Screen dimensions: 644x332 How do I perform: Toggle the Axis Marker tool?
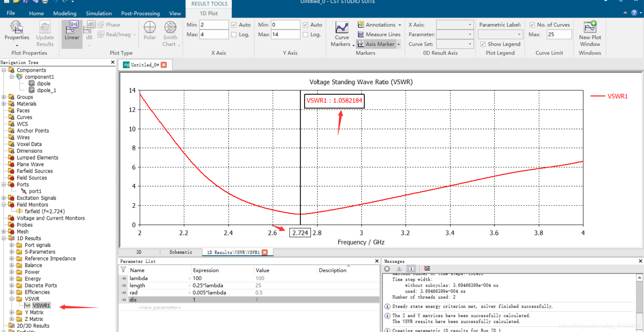(376, 44)
